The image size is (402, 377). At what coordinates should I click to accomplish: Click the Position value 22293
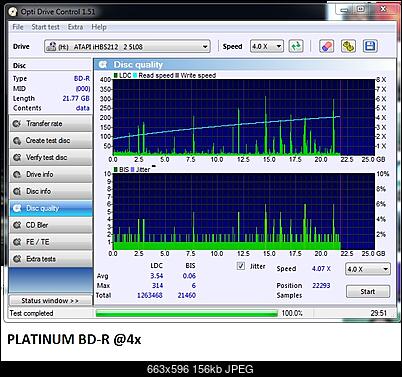(321, 286)
